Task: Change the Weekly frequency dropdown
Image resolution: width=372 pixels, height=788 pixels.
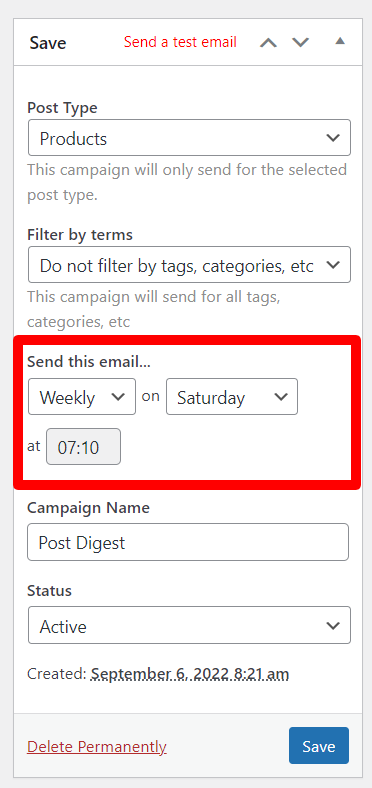Action: [x=82, y=397]
